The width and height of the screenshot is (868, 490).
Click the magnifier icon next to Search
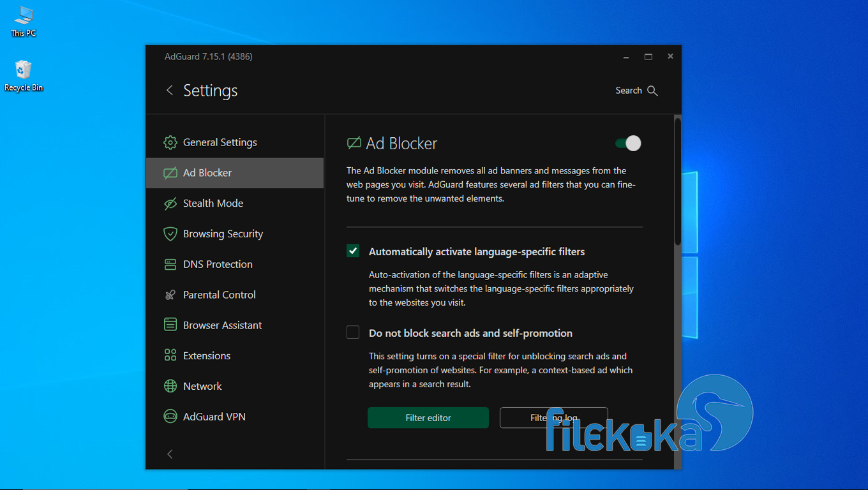click(652, 91)
